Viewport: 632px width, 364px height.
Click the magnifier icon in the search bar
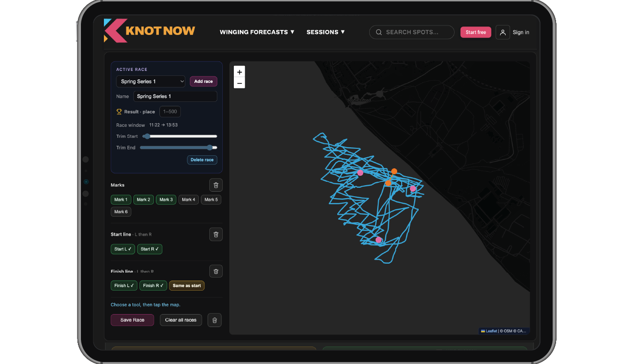379,32
